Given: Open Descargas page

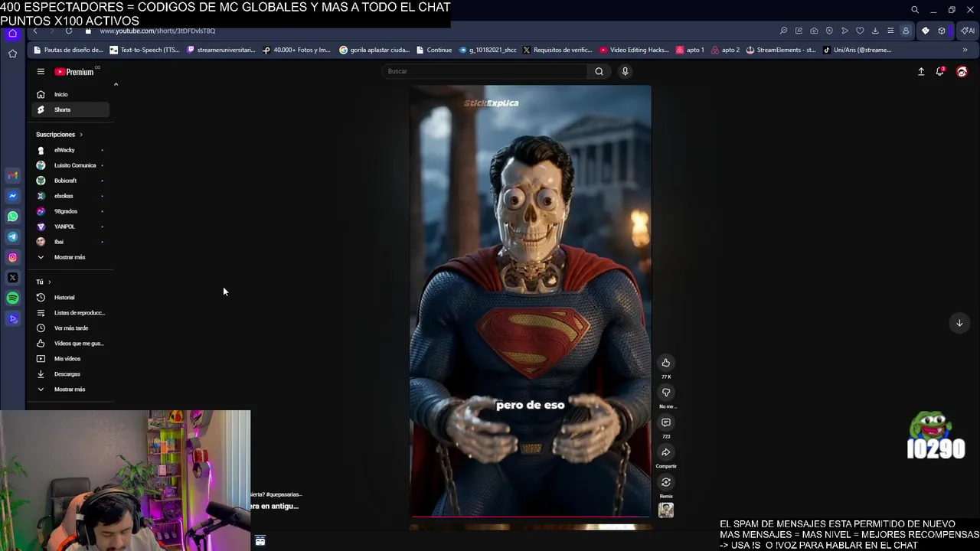Looking at the screenshot, I should (x=70, y=373).
